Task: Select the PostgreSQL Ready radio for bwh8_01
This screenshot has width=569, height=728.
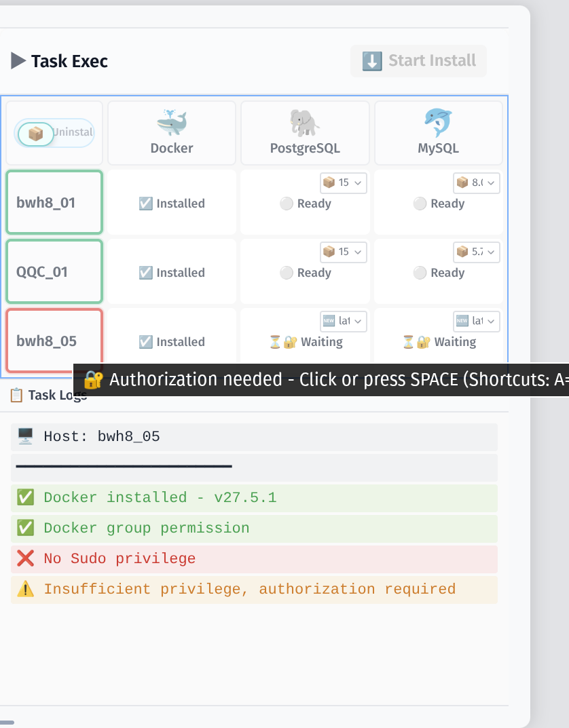Action: click(x=287, y=204)
